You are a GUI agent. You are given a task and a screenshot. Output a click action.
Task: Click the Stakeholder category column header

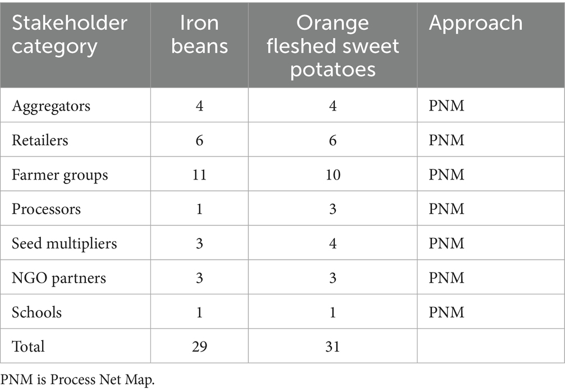(x=70, y=34)
